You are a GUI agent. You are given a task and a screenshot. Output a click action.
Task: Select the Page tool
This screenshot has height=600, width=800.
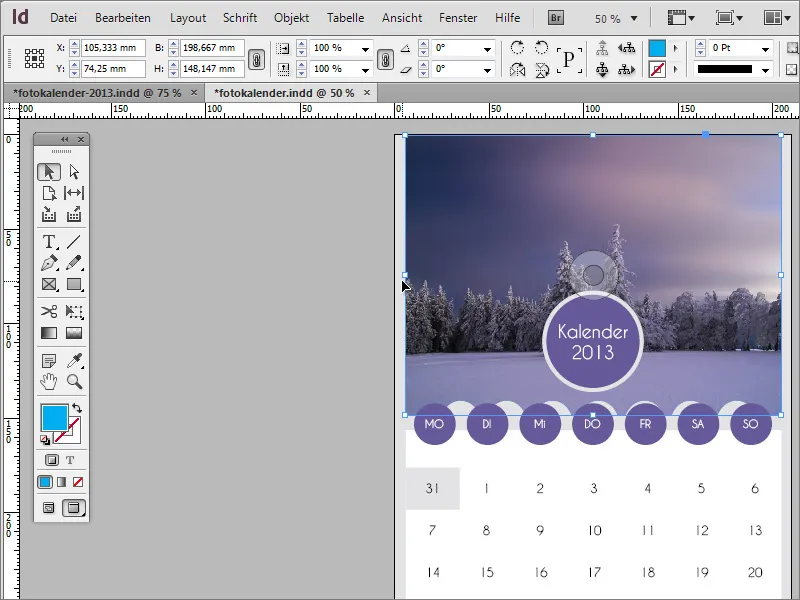point(49,193)
